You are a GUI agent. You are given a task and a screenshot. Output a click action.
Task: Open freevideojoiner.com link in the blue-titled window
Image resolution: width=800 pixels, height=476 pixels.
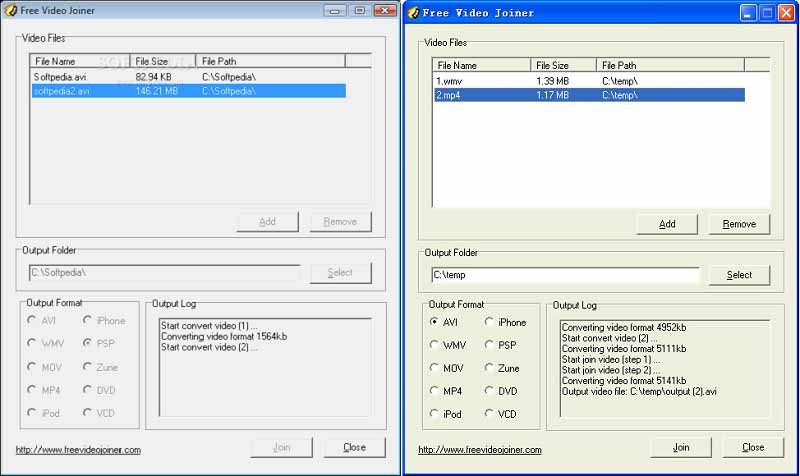click(480, 450)
